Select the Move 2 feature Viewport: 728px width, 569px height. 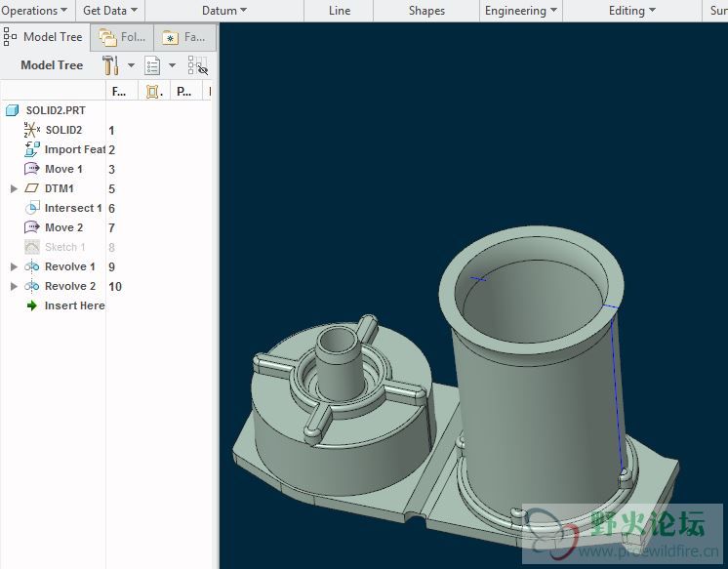pyautogui.click(x=63, y=227)
